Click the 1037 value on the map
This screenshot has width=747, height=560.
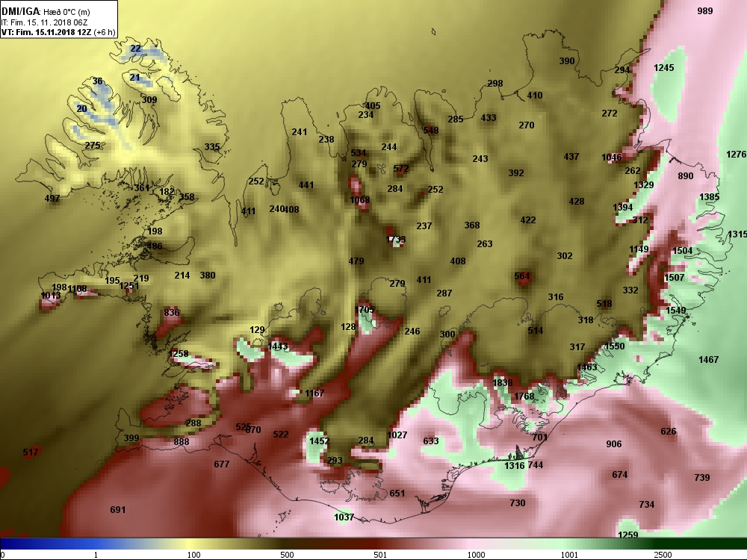pos(344,517)
